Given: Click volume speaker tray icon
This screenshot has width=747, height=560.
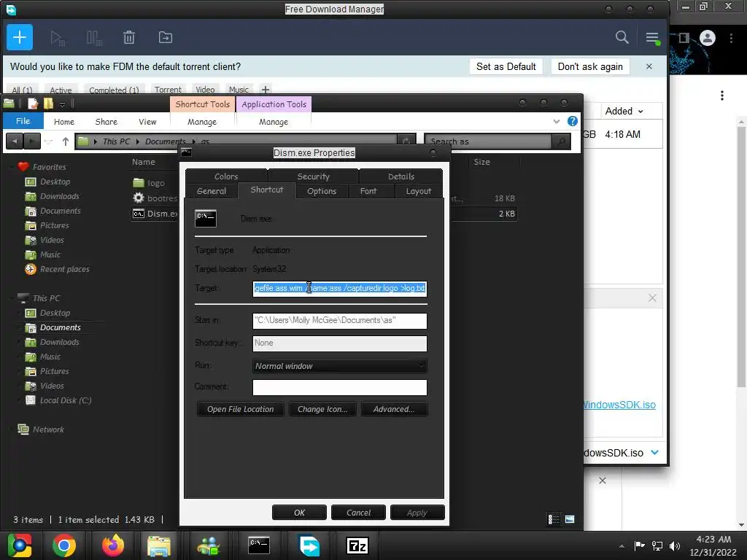Looking at the screenshot, I should coord(674,545).
